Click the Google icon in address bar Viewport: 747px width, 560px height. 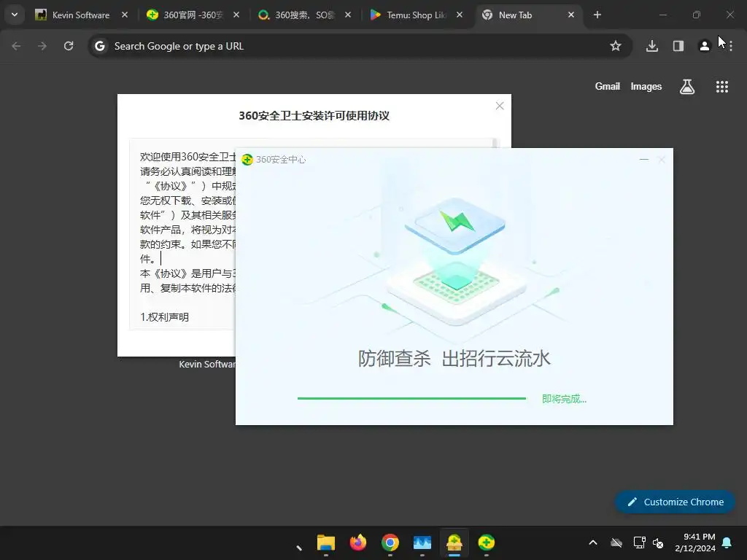point(99,46)
